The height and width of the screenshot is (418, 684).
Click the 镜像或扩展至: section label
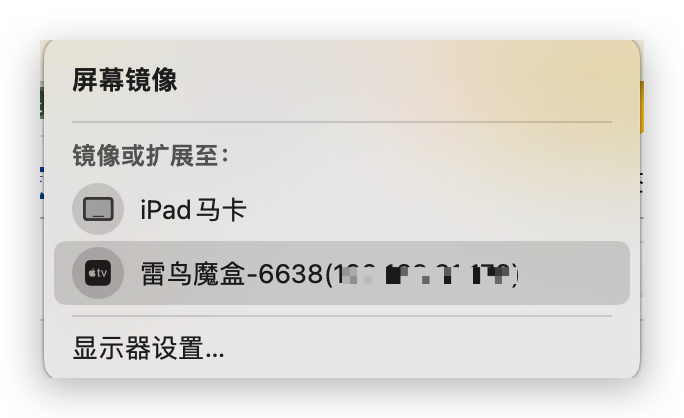[x=151, y=155]
